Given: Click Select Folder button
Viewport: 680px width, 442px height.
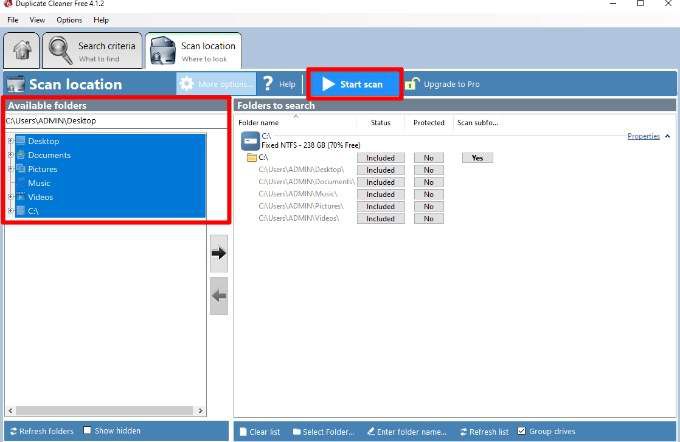Looking at the screenshot, I should pos(324,432).
